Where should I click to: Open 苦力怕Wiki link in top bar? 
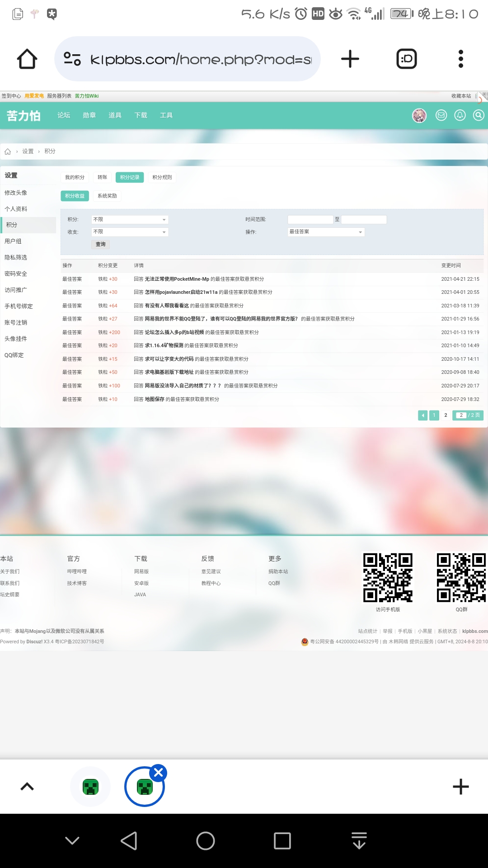pos(87,96)
